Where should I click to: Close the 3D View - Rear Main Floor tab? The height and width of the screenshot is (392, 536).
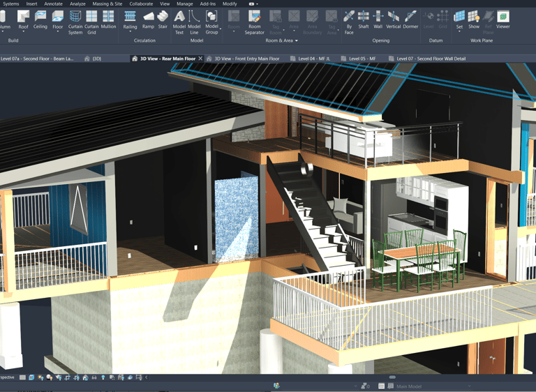click(200, 59)
